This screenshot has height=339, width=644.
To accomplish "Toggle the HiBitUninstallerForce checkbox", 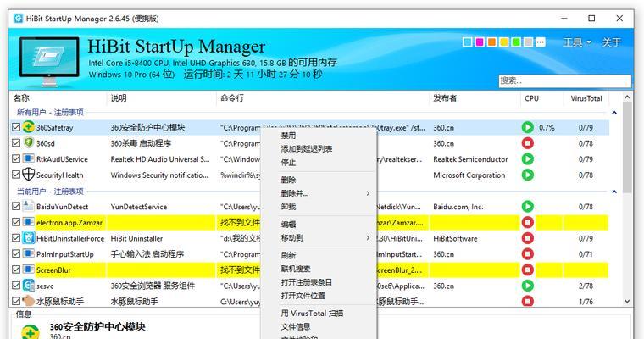I will pyautogui.click(x=16, y=238).
